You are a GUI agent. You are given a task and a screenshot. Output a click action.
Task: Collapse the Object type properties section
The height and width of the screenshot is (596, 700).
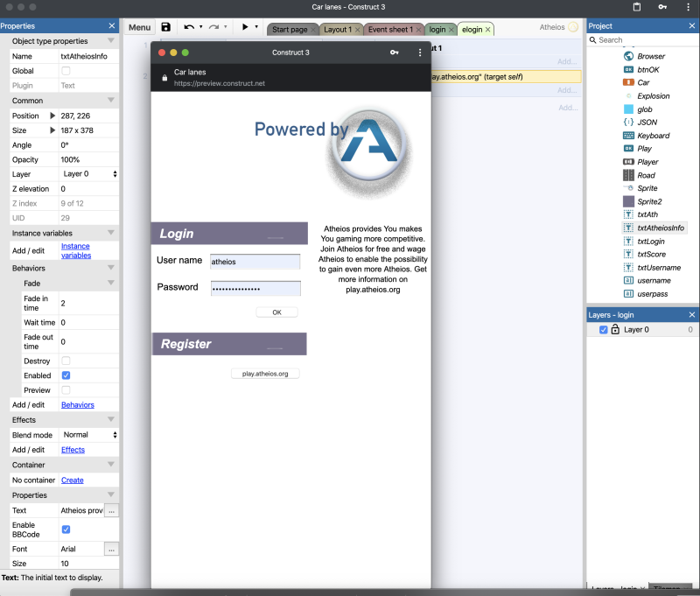[x=111, y=40]
